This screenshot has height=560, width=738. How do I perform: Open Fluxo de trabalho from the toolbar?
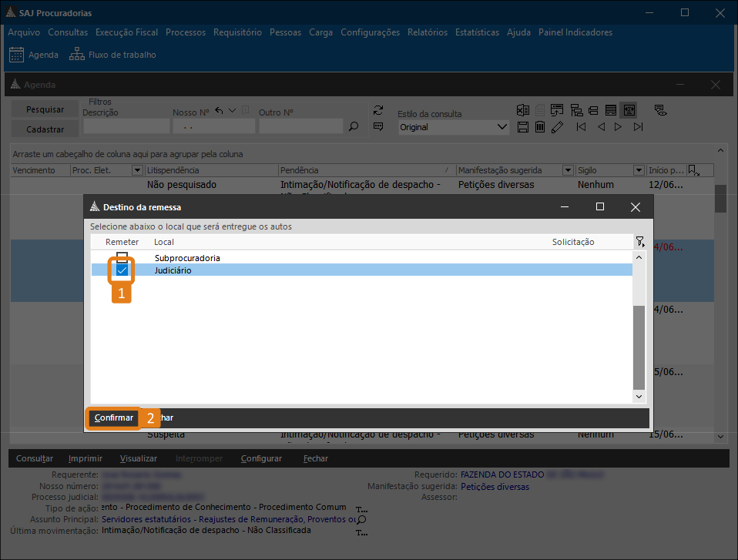pyautogui.click(x=113, y=55)
